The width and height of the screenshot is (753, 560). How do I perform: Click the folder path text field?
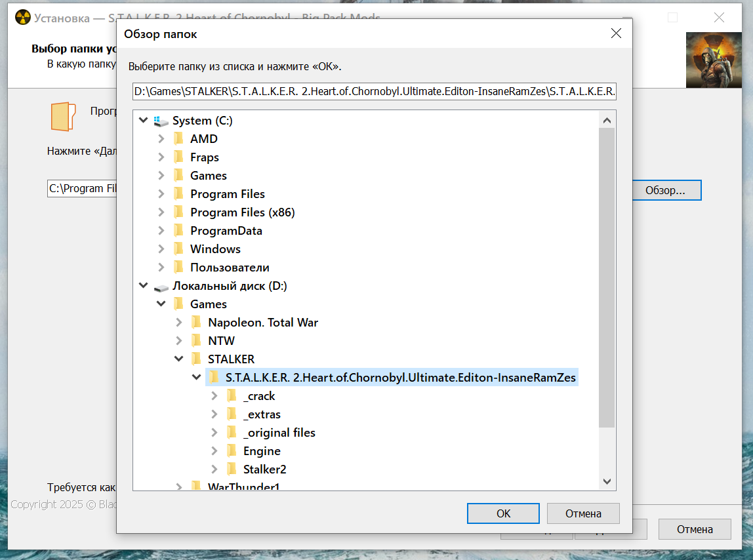375,91
